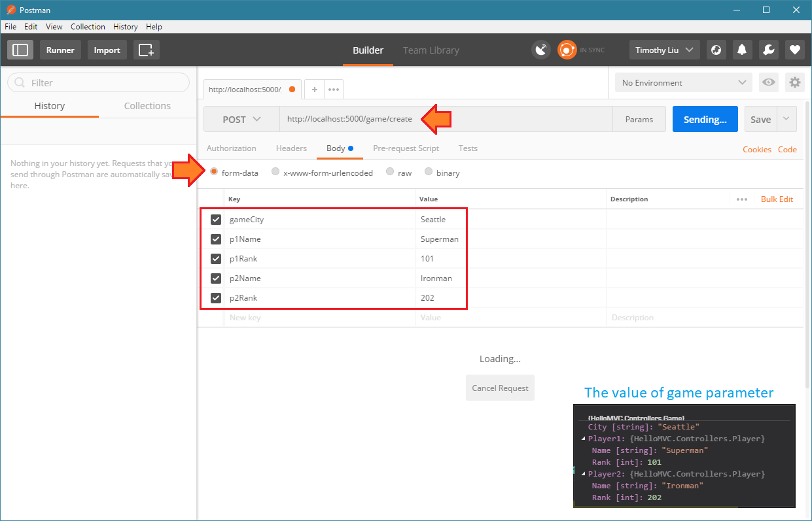Open new window icon button

click(147, 50)
